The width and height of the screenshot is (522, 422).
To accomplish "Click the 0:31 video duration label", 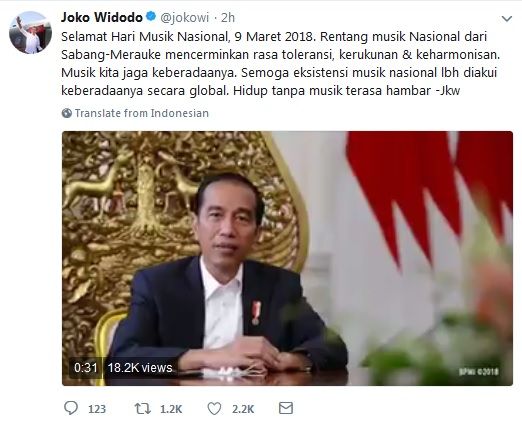I will [86, 368].
